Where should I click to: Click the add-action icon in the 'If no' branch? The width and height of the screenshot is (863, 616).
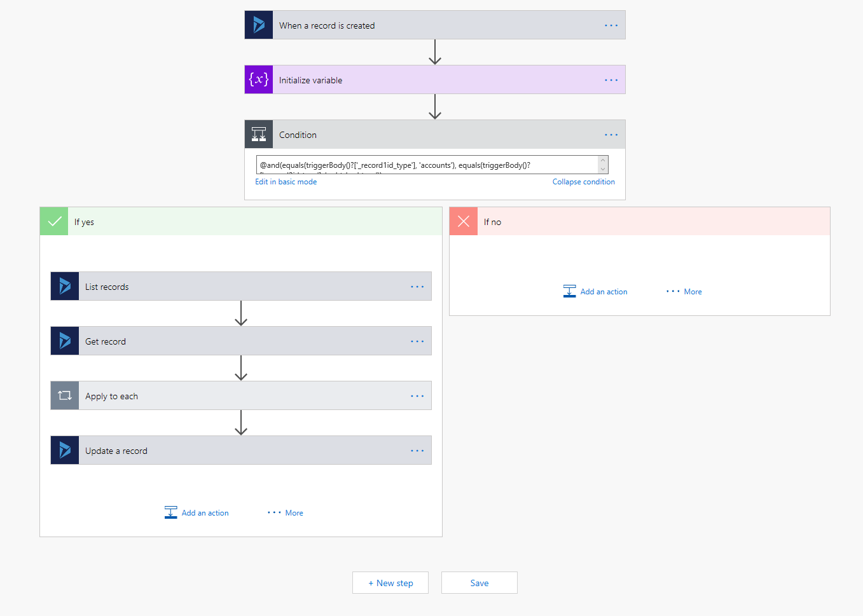point(569,291)
